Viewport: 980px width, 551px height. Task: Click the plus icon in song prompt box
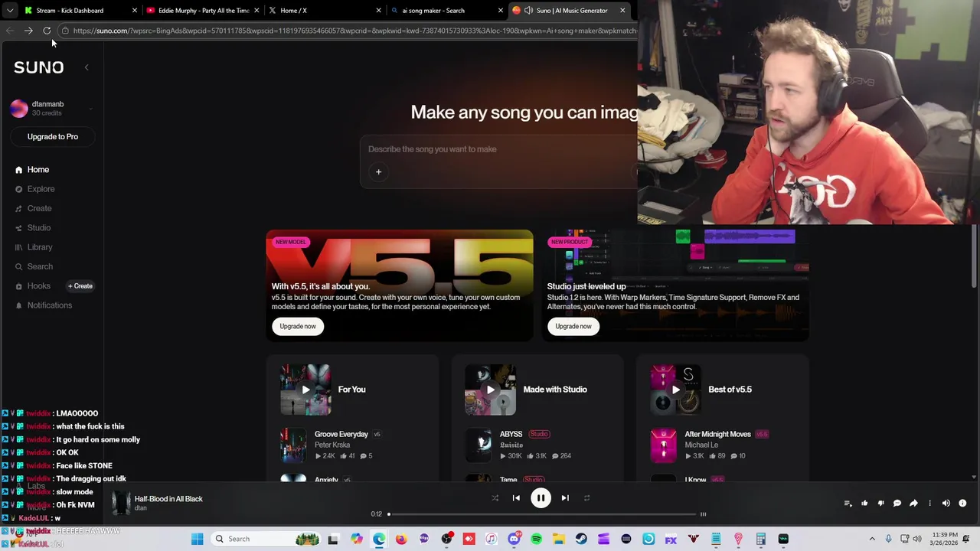tap(378, 172)
